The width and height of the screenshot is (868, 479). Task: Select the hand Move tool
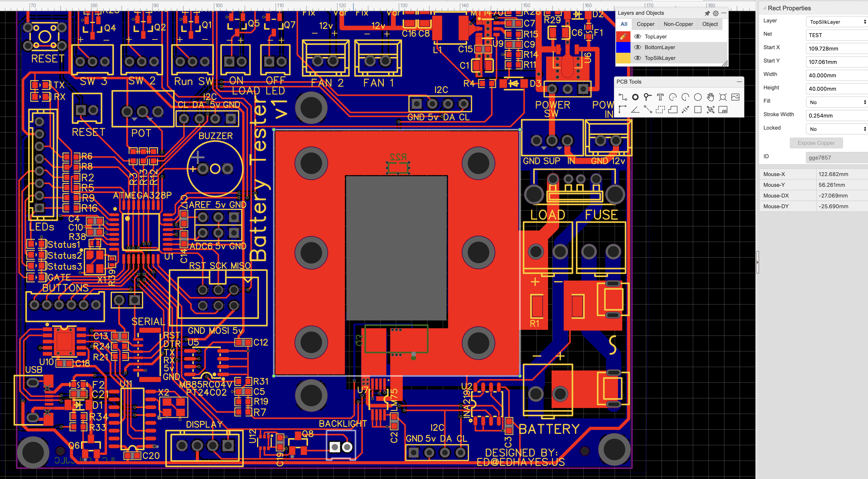click(x=710, y=97)
